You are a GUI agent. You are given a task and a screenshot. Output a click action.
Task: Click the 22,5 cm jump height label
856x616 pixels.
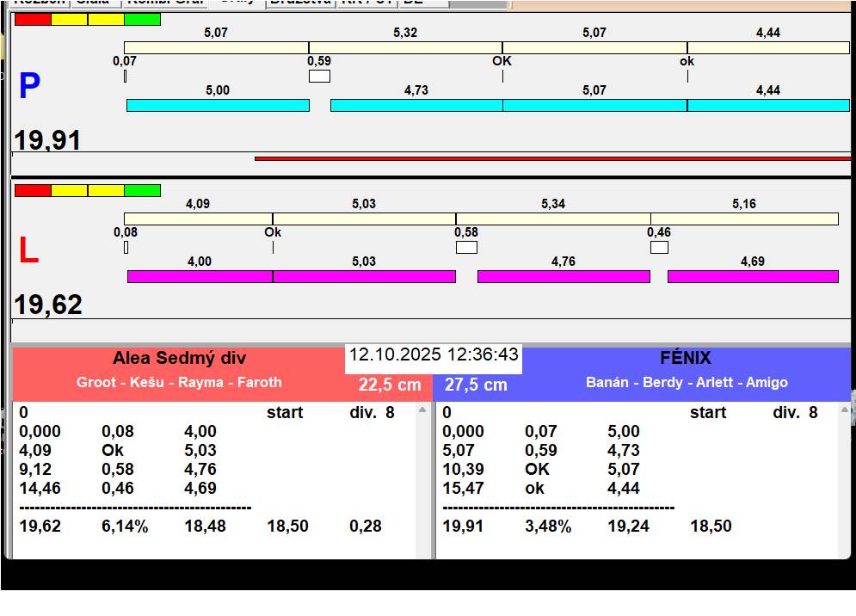pos(390,385)
